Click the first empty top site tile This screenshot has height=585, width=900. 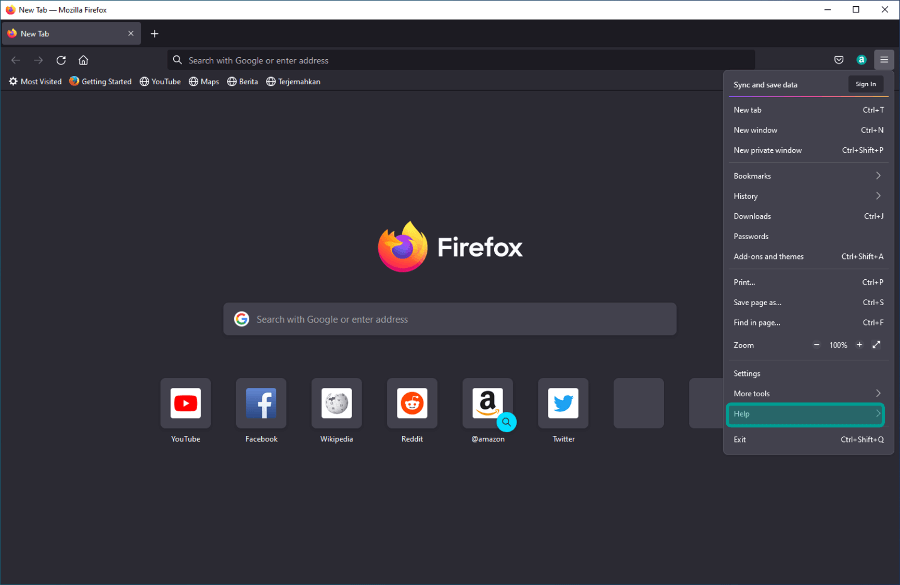tap(639, 403)
